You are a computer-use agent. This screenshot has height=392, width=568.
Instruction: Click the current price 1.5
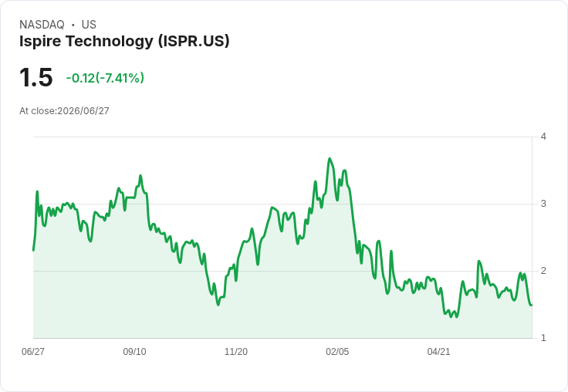pyautogui.click(x=35, y=77)
